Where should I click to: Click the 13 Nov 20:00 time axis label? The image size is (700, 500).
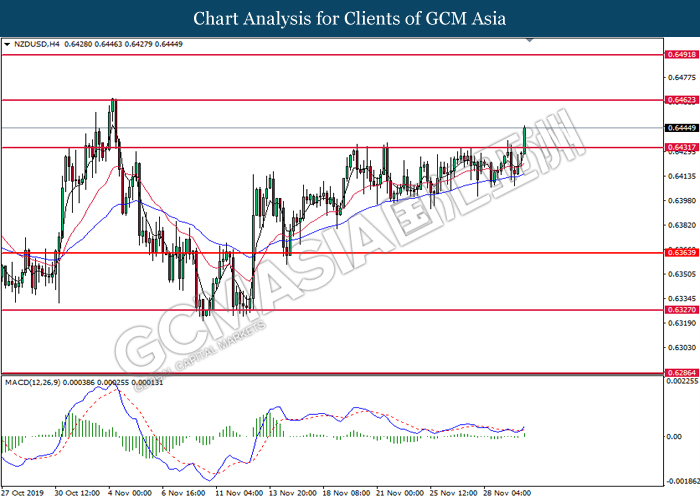292,493
